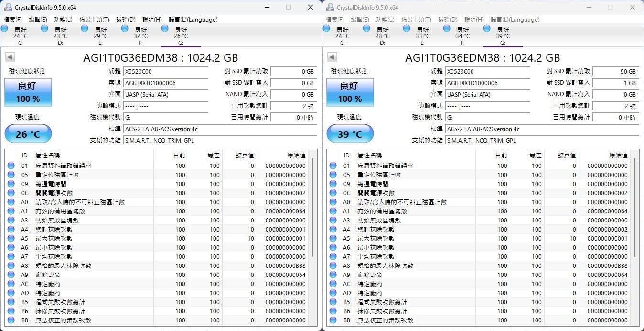Select the F: drive tab showing 34 °C
Image resolution: width=644 pixels, height=331 pixels.
pyautogui.click(x=462, y=36)
